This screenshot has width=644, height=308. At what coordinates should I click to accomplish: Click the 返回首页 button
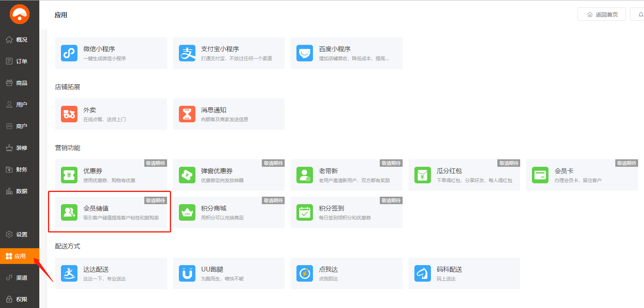[x=602, y=15]
